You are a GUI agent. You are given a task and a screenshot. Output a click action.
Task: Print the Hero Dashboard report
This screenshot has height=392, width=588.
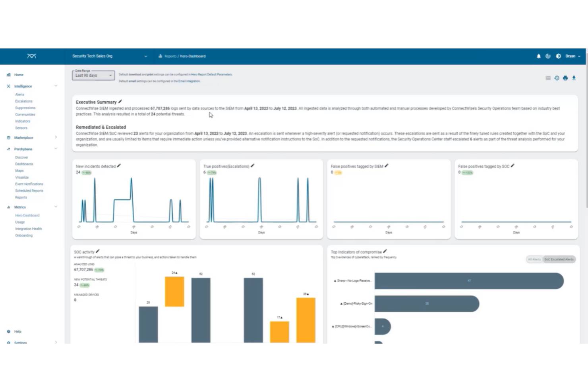tap(565, 78)
